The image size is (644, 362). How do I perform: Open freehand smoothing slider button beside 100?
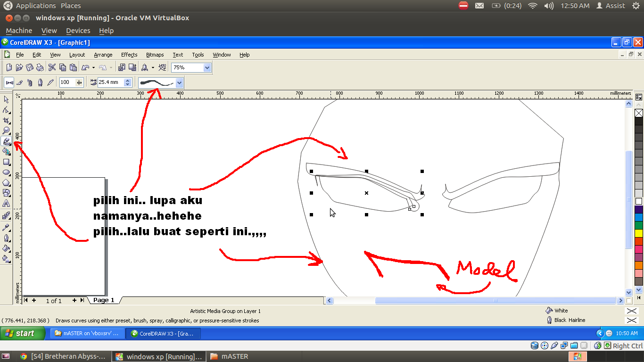tap(79, 82)
